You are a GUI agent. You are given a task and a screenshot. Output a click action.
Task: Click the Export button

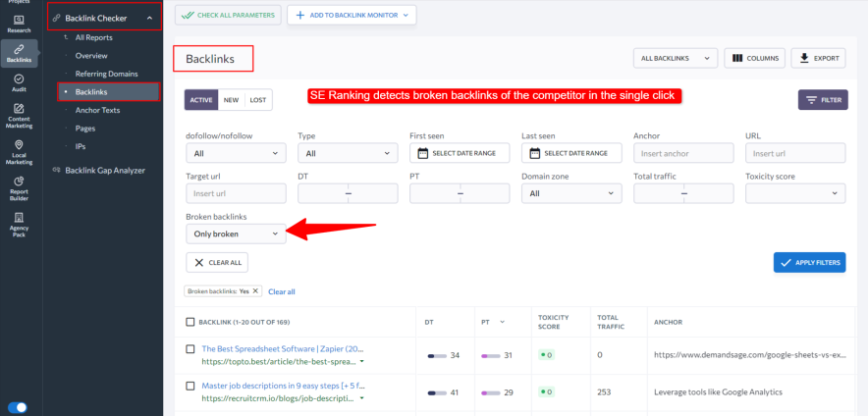[818, 58]
